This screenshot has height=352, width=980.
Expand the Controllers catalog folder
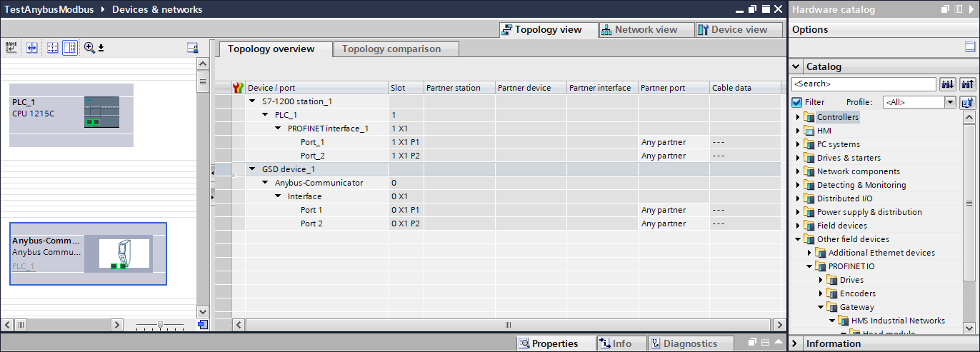coord(798,117)
